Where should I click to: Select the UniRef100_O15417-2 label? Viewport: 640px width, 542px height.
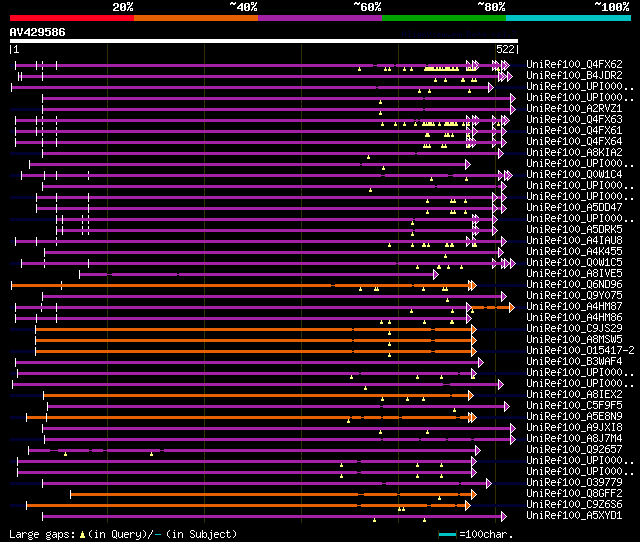[x=580, y=351]
